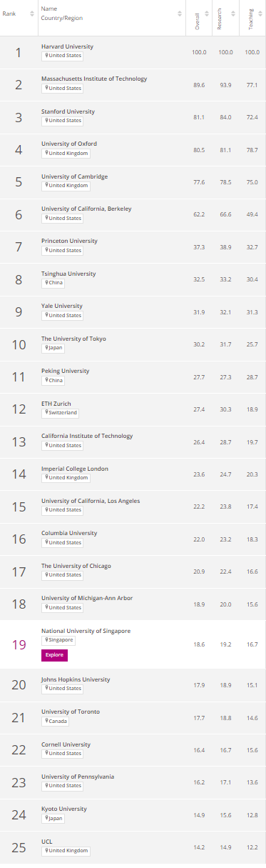Sort by Teaching score arrows
The width and height of the screenshot is (266, 868).
259,14
